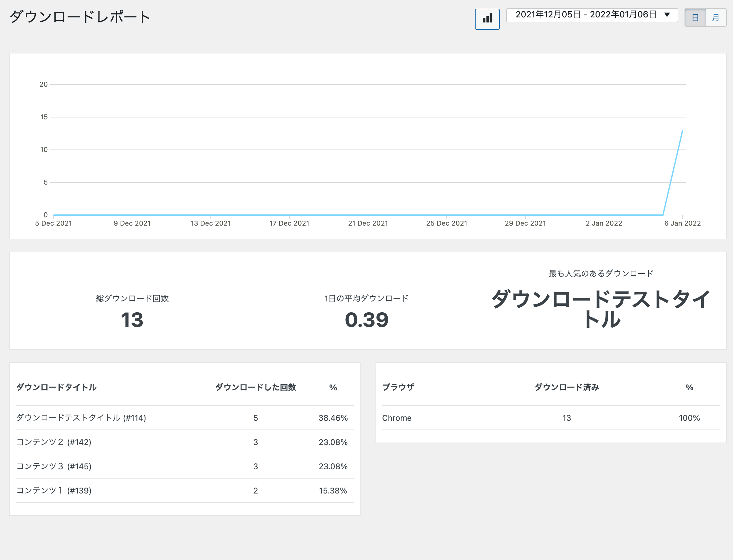Click the 13 Dec 2021 axis label
The height and width of the screenshot is (560, 733).
point(211,223)
